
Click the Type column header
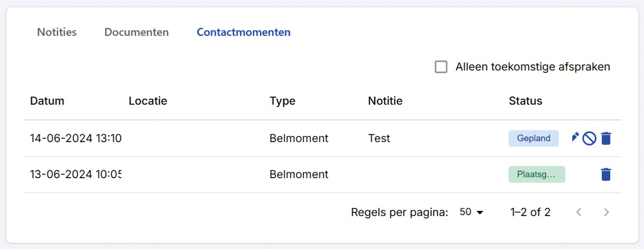pyautogui.click(x=282, y=101)
